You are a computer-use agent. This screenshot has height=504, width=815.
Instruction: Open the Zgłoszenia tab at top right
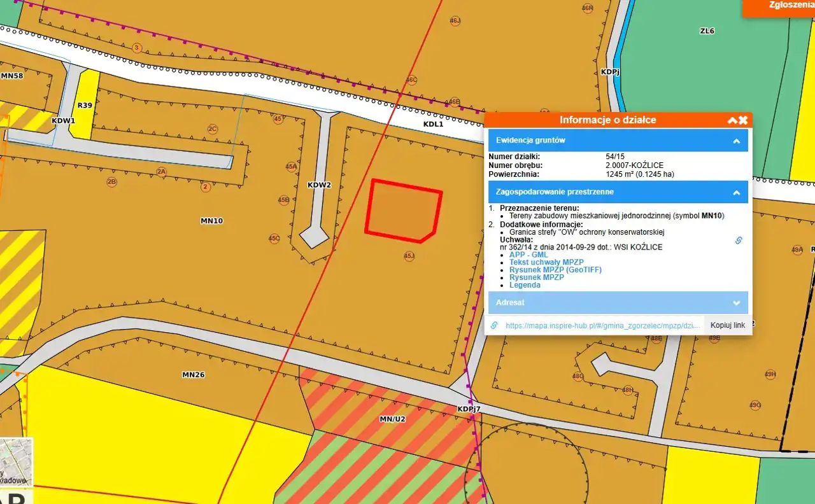791,5
